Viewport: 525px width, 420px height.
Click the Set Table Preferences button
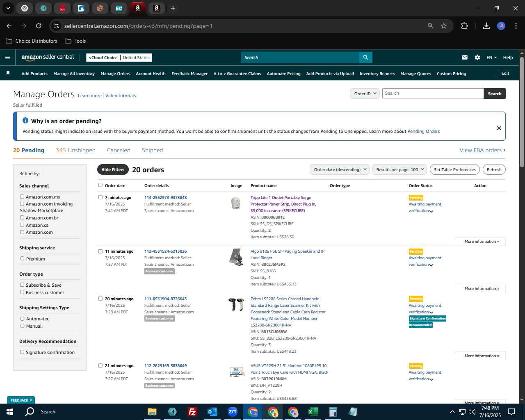[455, 169]
